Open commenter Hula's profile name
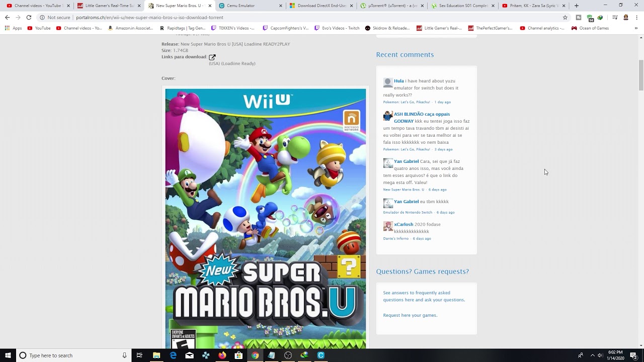644x362 pixels. [x=399, y=81]
